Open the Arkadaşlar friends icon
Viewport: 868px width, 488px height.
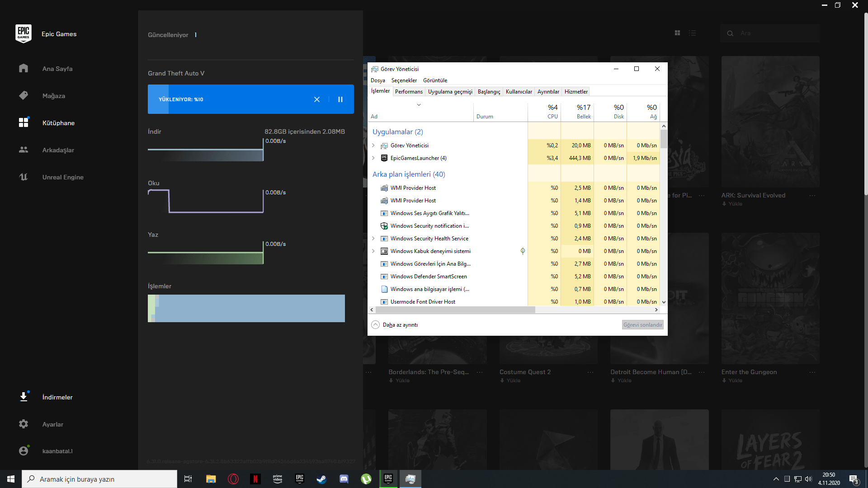24,150
